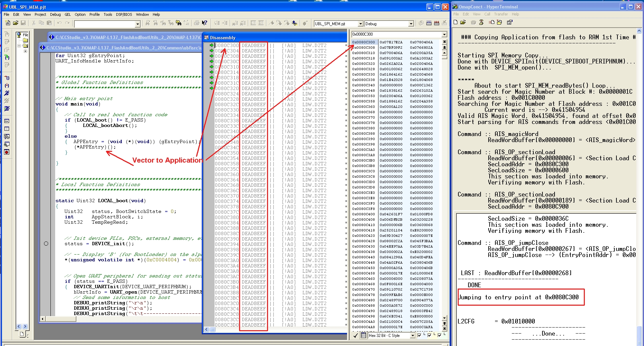Open the DSP/BIOS menu

click(124, 14)
